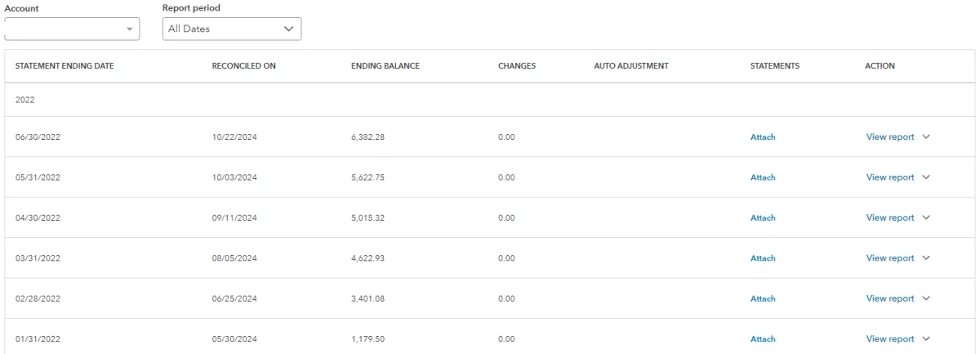View report for 04/30/2022 statement

point(889,217)
